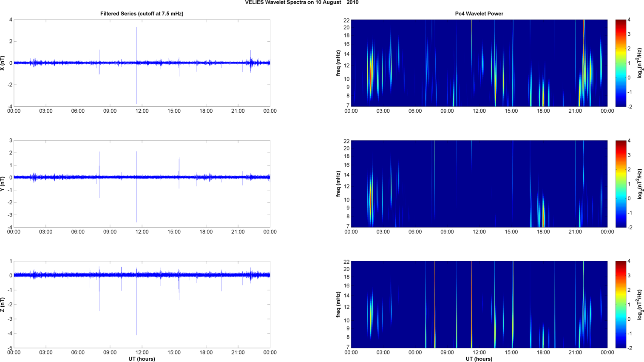
Task: Click the Y (nT) axis label
Action: (3, 184)
